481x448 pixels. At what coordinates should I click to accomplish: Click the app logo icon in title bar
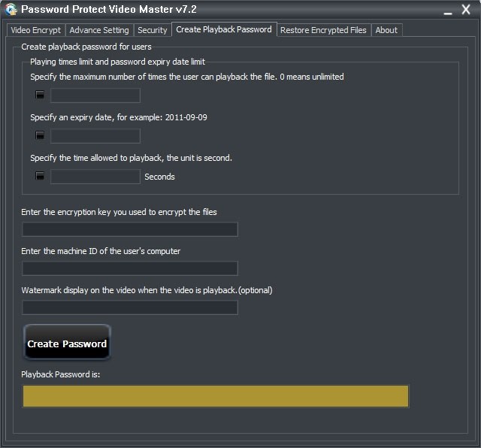[11, 10]
